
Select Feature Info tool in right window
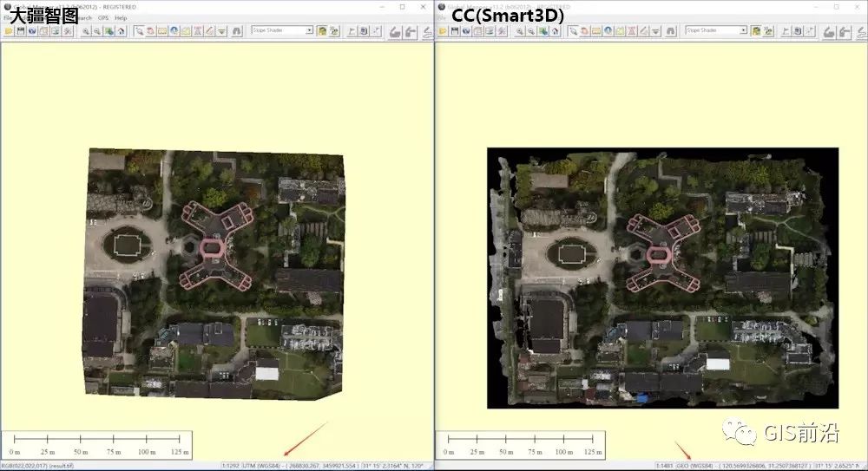[608, 31]
